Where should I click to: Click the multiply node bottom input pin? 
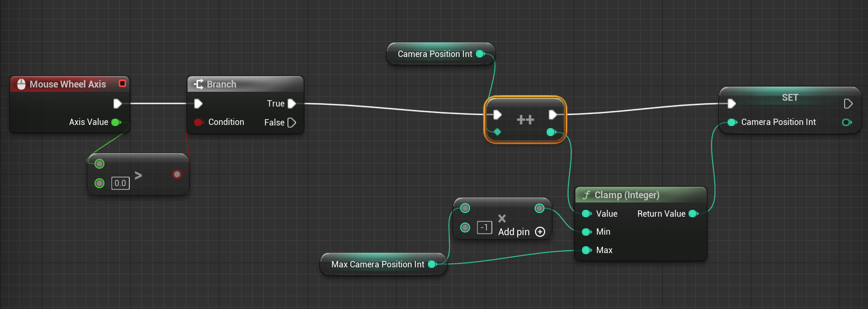(465, 227)
